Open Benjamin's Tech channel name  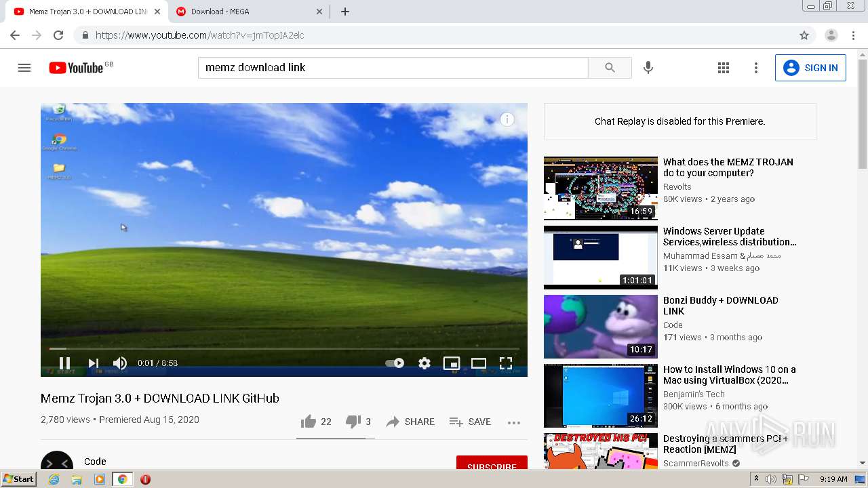click(x=694, y=394)
